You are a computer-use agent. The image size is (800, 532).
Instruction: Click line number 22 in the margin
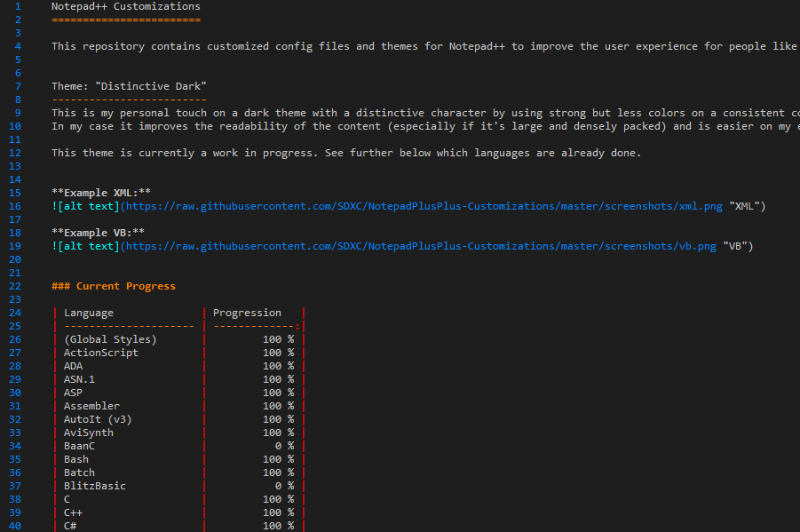coord(15,286)
